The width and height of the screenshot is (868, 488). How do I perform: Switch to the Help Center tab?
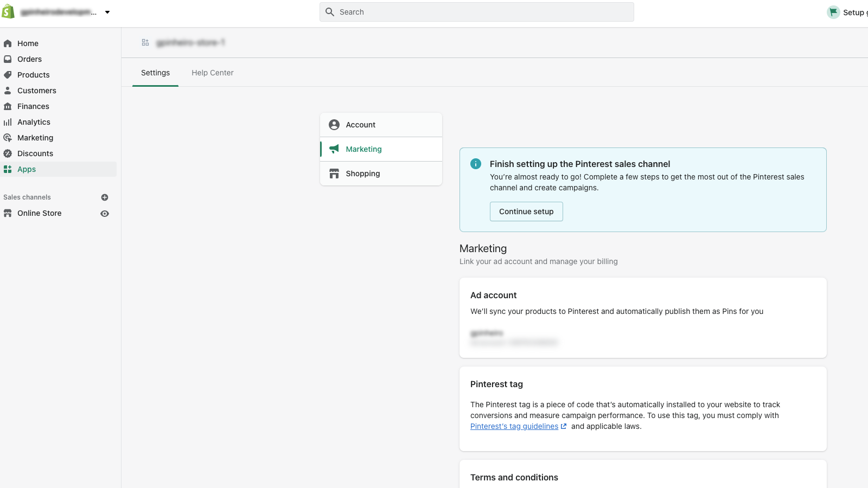tap(212, 72)
